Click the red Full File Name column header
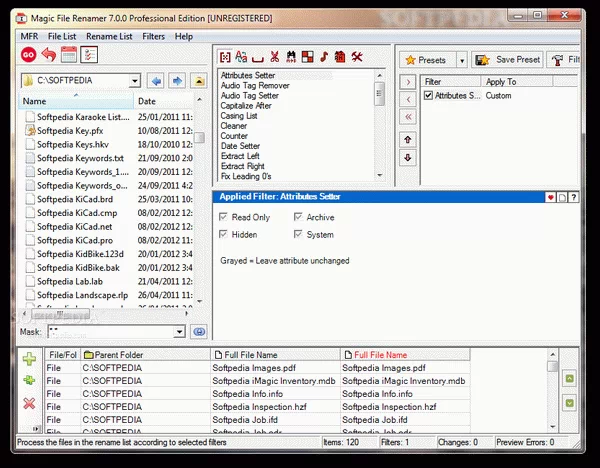 tap(405, 355)
